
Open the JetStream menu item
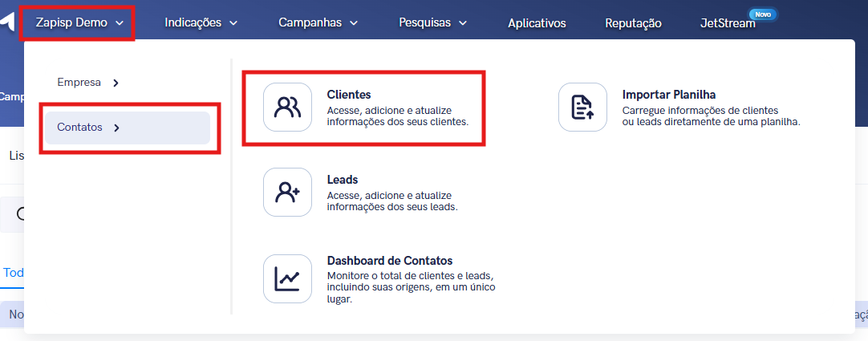[727, 23]
